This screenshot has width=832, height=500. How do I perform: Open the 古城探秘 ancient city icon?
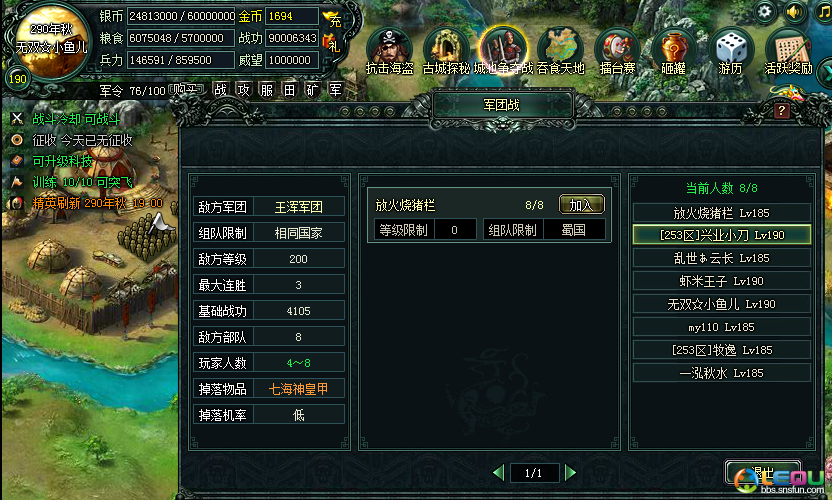pyautogui.click(x=446, y=51)
